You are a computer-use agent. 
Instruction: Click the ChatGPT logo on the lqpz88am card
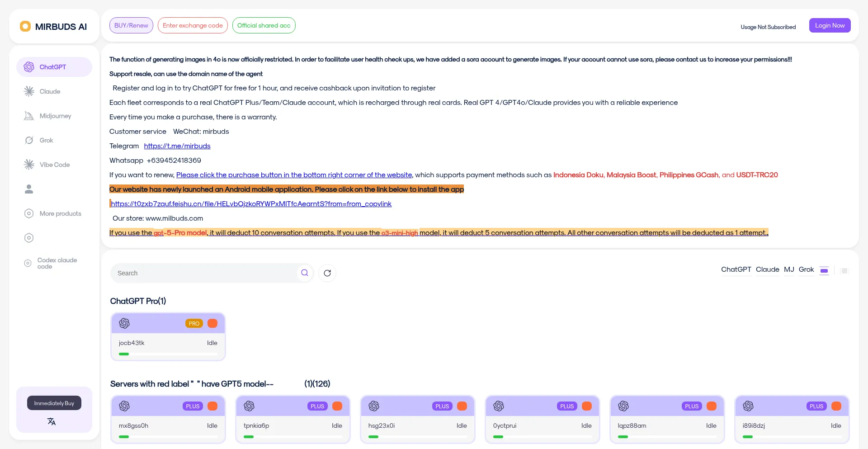coord(623,406)
